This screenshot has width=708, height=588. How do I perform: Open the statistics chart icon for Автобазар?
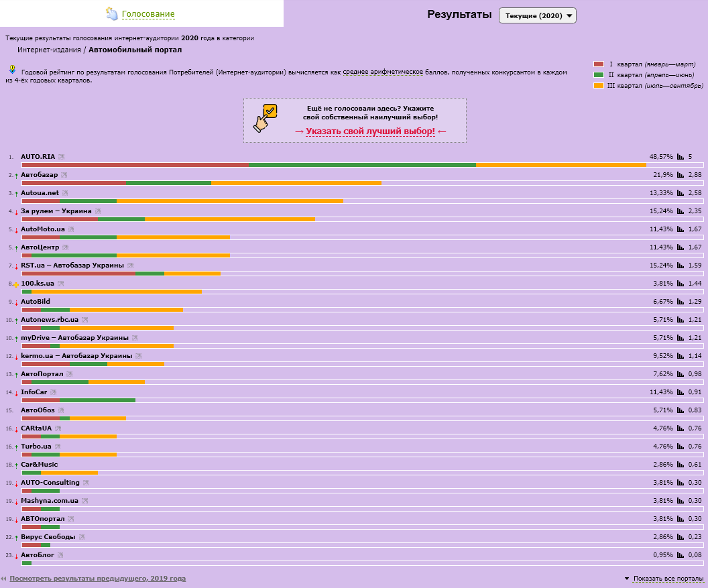point(681,175)
